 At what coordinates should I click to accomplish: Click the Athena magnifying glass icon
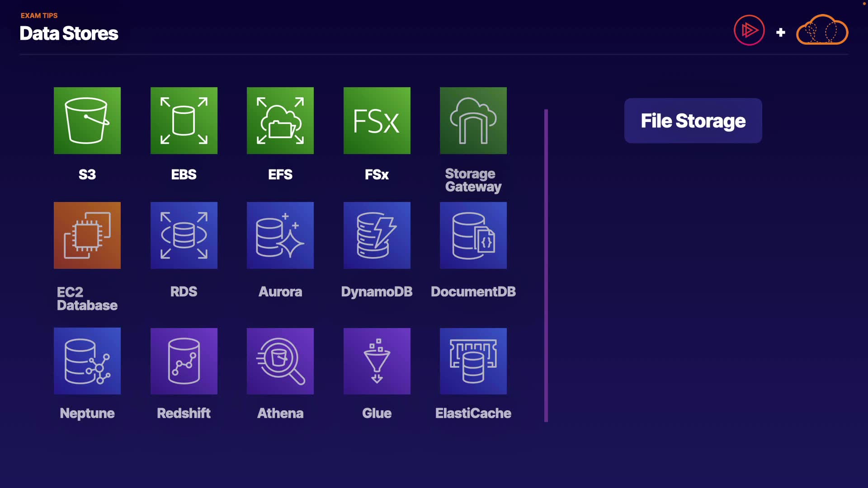point(280,361)
